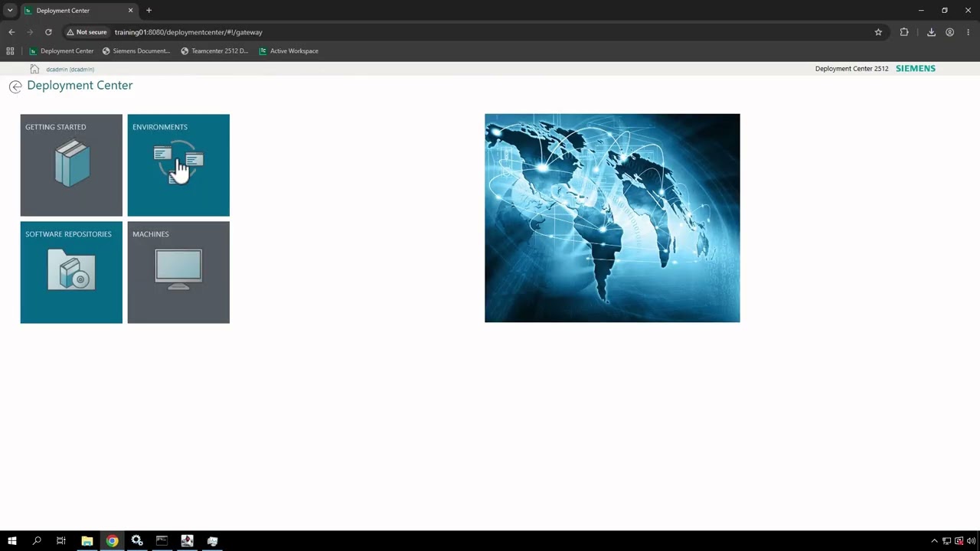The height and width of the screenshot is (551, 980).
Task: Click the dcadmin (dcadmin) user link
Action: click(x=70, y=69)
